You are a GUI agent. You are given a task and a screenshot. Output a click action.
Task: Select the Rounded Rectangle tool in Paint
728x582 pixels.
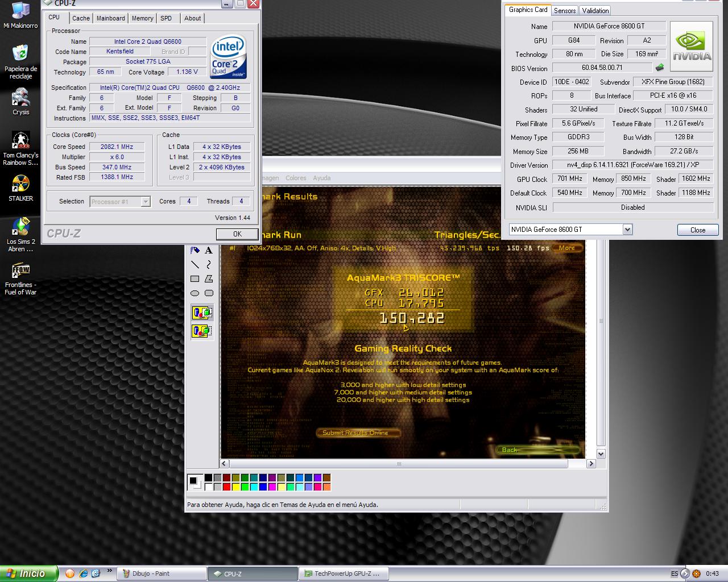click(x=209, y=293)
